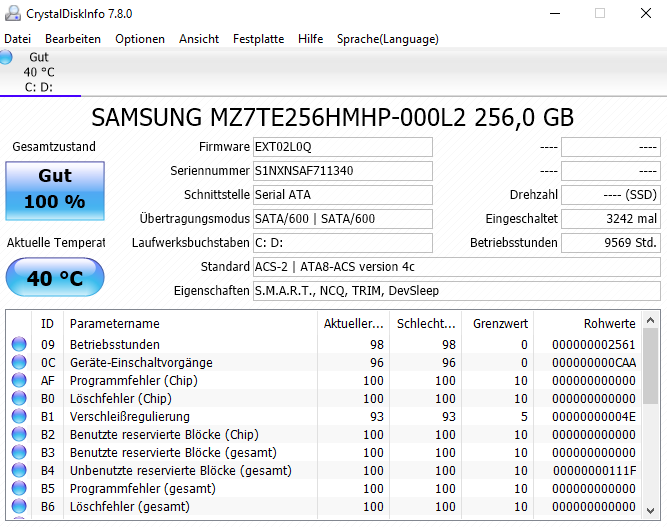Click raw value 00000000004E

[x=594, y=416]
